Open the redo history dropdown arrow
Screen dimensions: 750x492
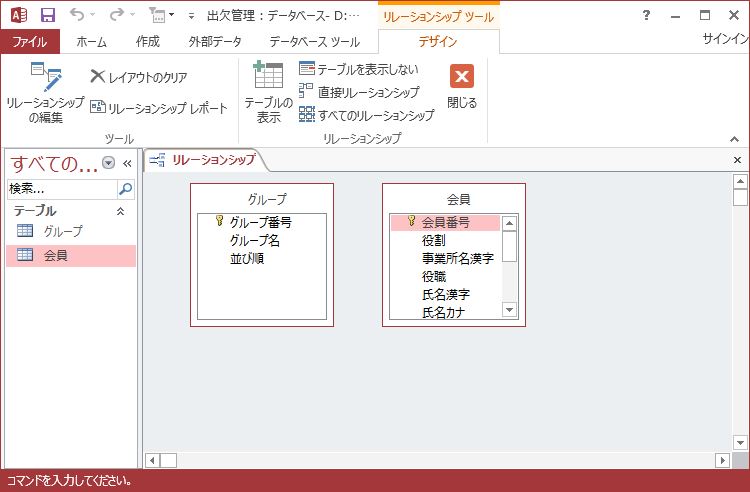[x=132, y=15]
